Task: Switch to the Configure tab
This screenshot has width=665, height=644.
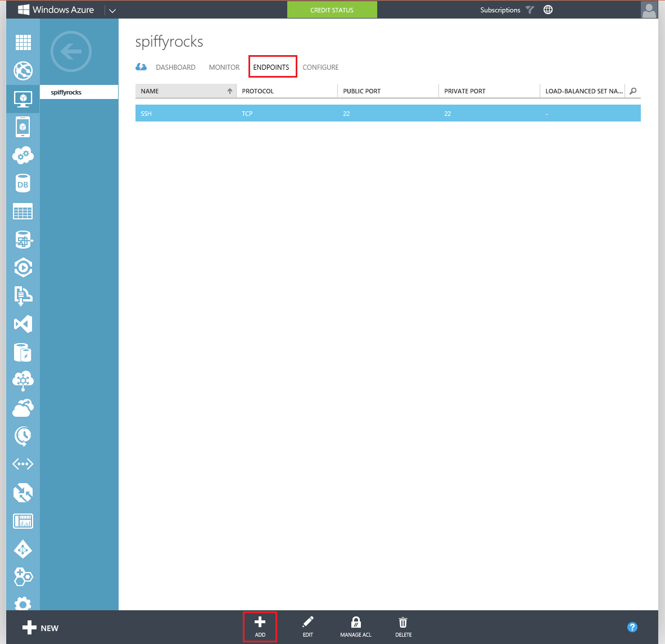Action: click(320, 67)
